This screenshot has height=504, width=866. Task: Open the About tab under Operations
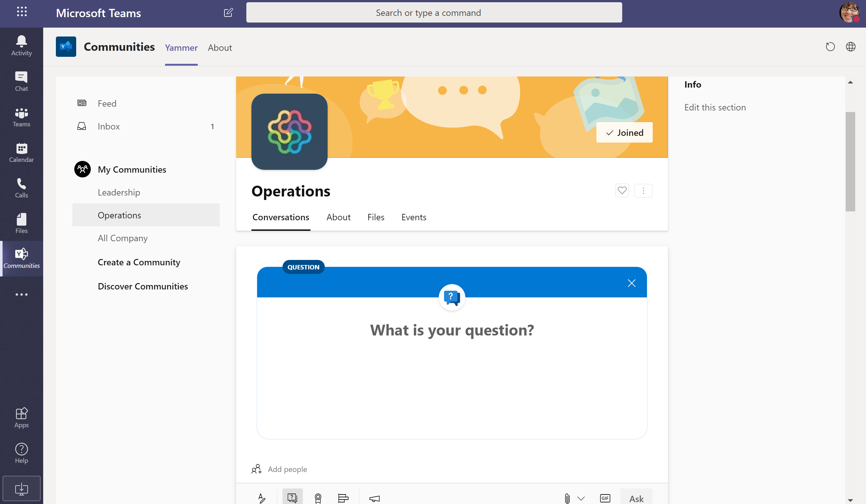click(x=338, y=217)
